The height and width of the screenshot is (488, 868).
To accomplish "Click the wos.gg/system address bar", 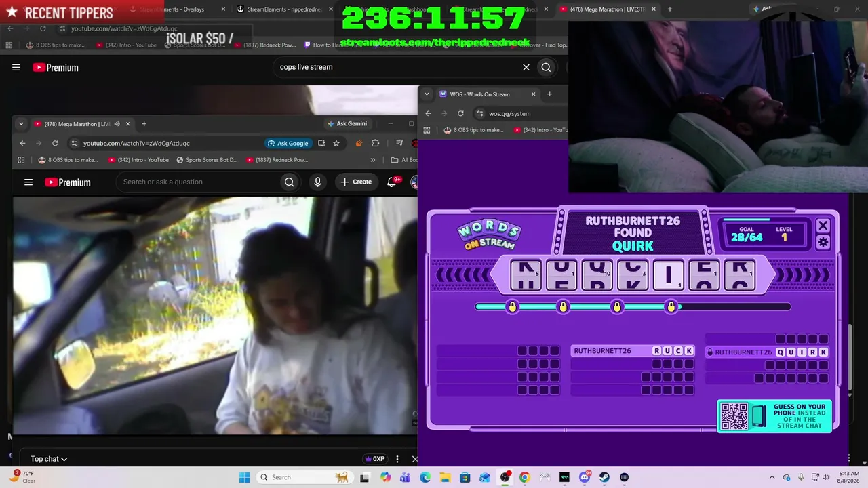I will point(521,113).
